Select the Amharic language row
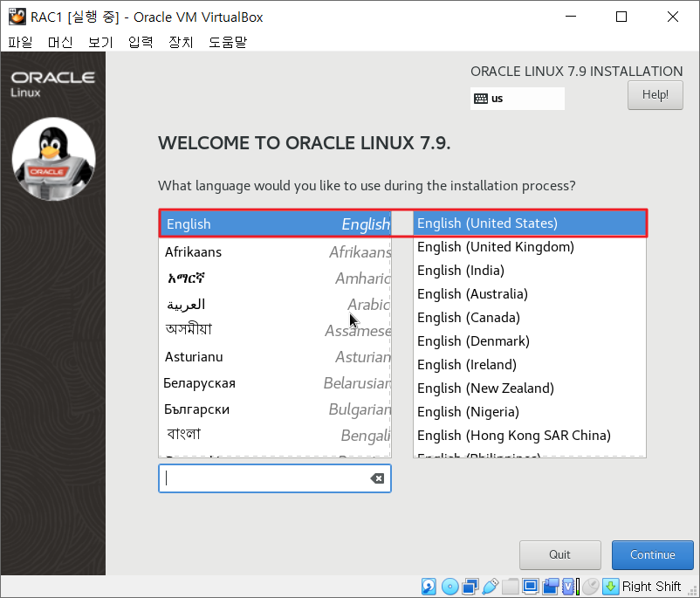 pyautogui.click(x=275, y=278)
